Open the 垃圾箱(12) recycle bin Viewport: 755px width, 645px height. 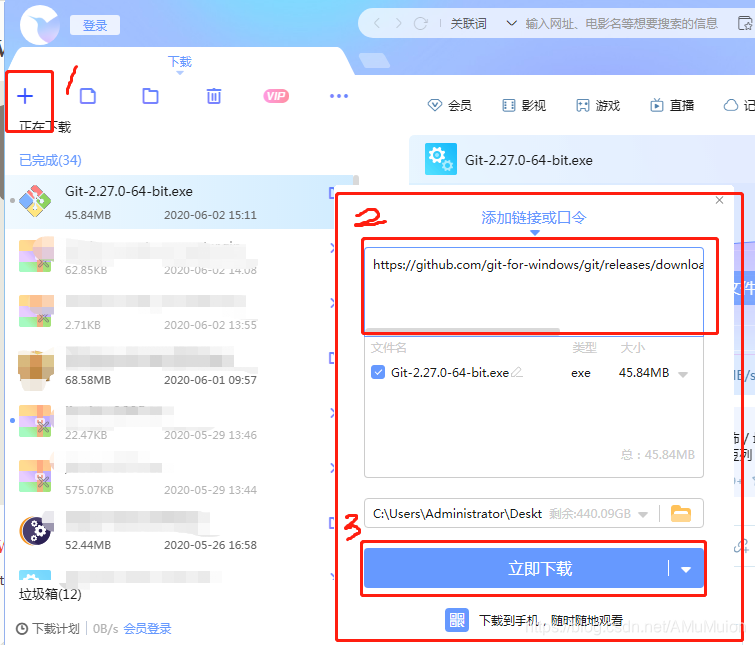click(50, 594)
